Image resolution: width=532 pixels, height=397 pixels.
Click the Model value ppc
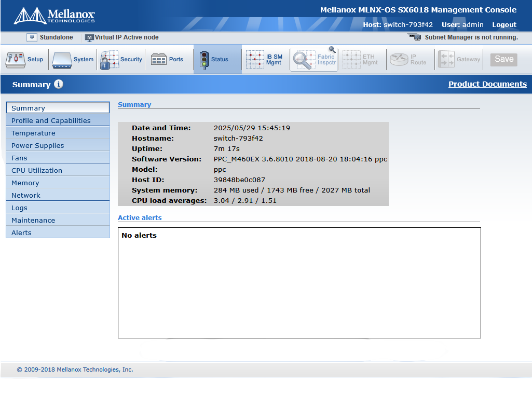tap(220, 170)
